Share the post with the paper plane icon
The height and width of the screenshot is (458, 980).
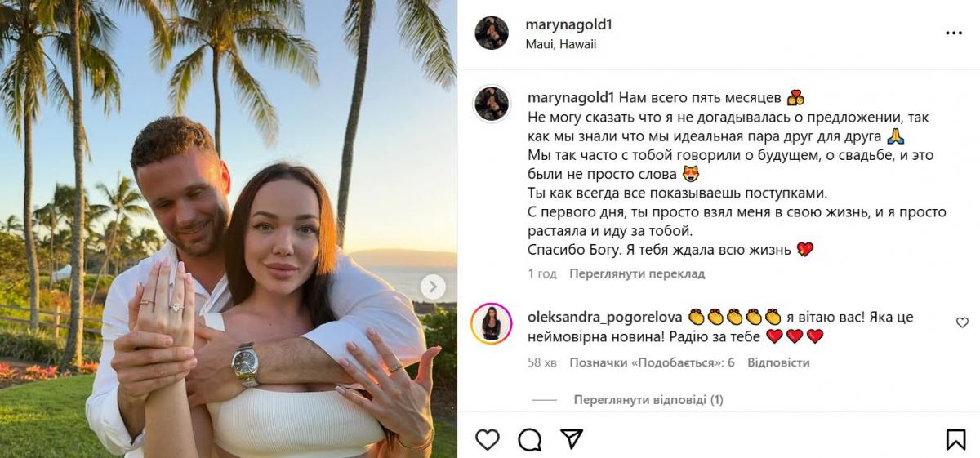pos(572,439)
